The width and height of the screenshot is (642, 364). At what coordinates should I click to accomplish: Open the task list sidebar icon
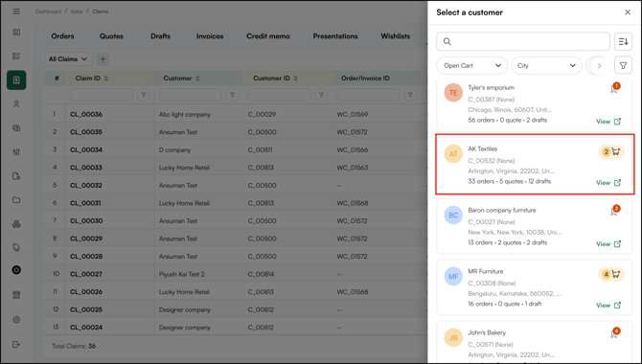point(16,57)
